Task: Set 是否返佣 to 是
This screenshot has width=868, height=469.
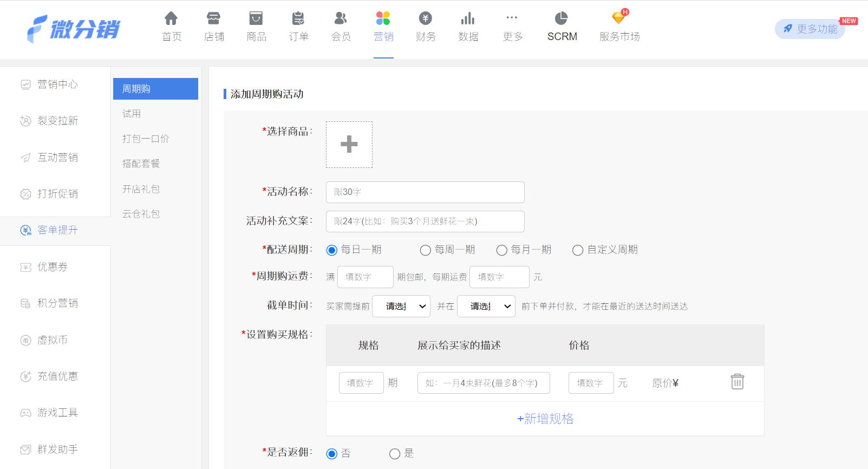Action: point(395,454)
